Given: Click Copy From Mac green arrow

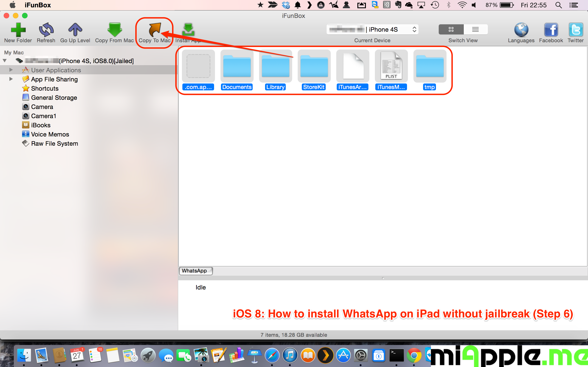Looking at the screenshot, I should 114,30.
